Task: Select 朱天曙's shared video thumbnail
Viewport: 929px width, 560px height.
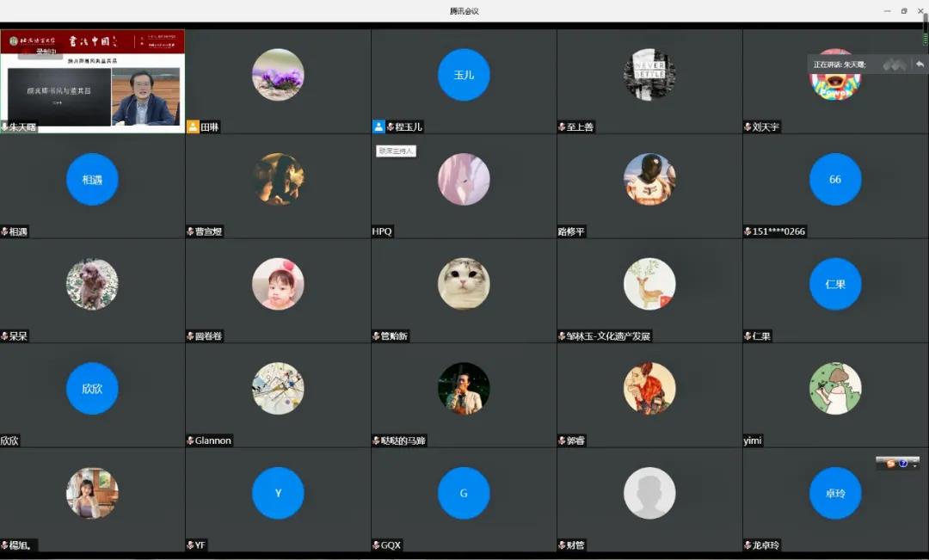Action: (x=92, y=82)
